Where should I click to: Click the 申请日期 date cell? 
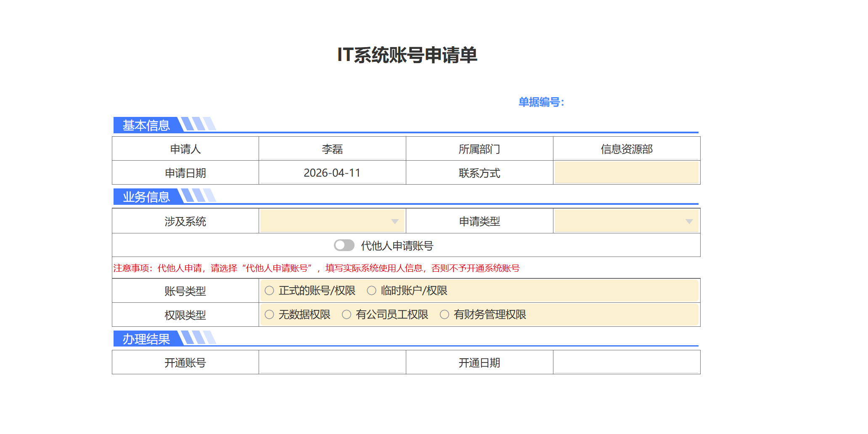click(332, 172)
